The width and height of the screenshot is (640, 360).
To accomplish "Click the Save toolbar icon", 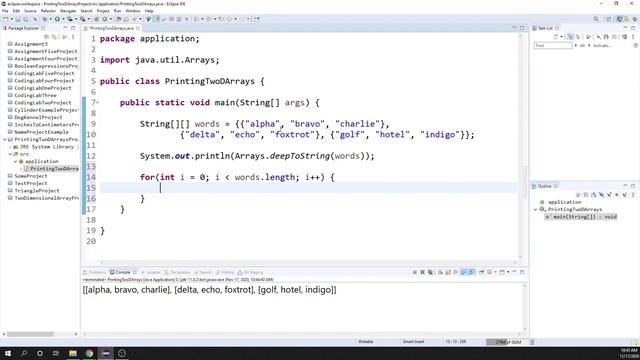I will pos(18,19).
